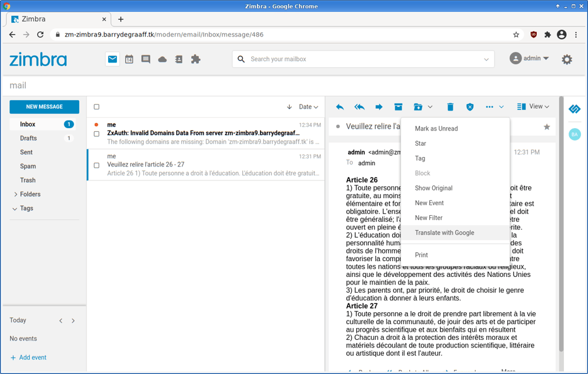Screen dimensions: 588x374
Task: Delete the message with the trash icon
Action: [450, 106]
